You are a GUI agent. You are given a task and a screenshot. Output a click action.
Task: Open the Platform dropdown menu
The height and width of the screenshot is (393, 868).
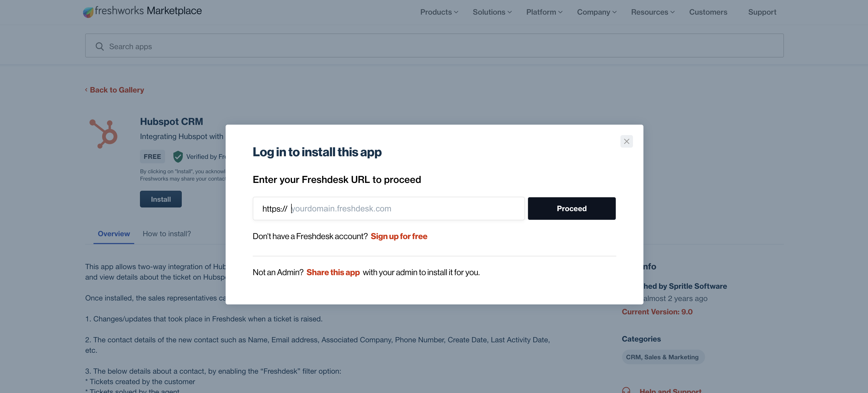pyautogui.click(x=544, y=12)
